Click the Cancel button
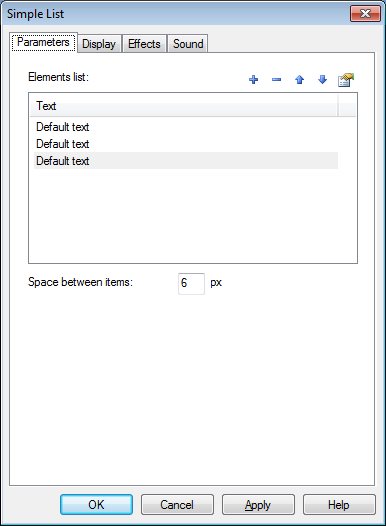This screenshot has height=526, width=386. [177, 505]
